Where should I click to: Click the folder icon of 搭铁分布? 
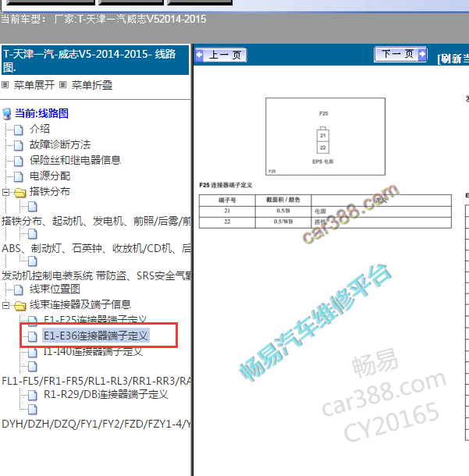click(x=20, y=193)
